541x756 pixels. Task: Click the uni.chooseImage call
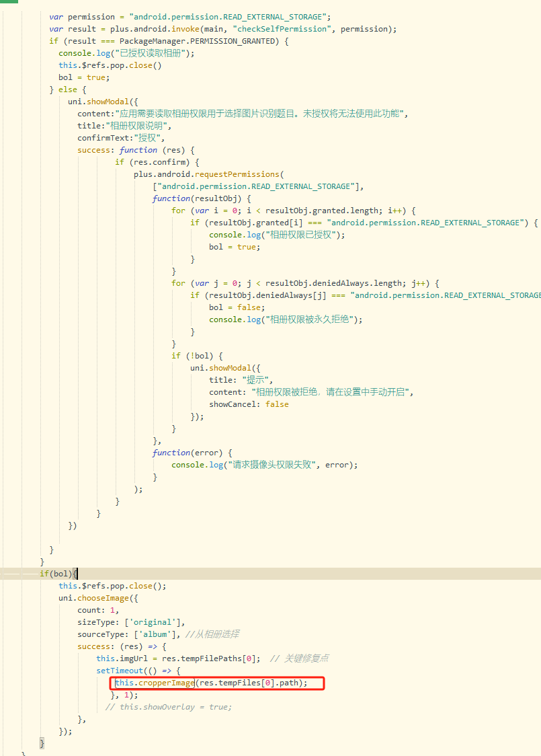tap(98, 598)
